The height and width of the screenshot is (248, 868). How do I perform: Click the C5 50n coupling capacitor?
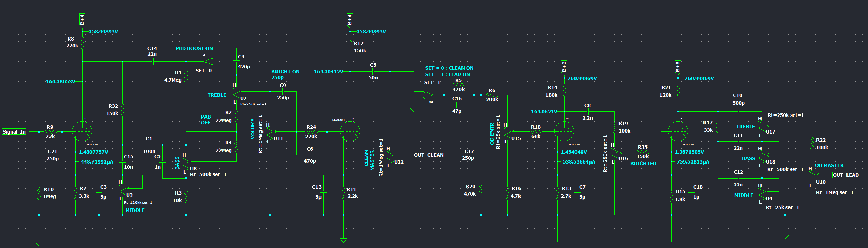[373, 72]
